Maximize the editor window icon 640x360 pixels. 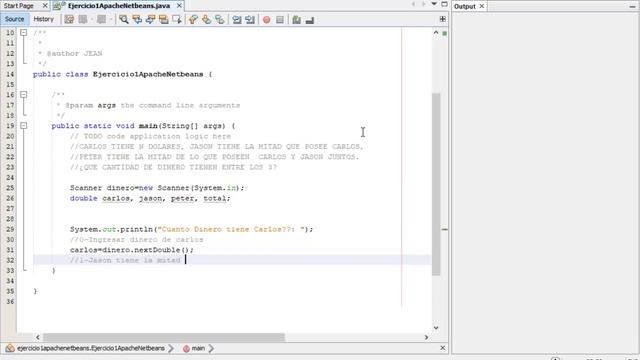(444, 4)
